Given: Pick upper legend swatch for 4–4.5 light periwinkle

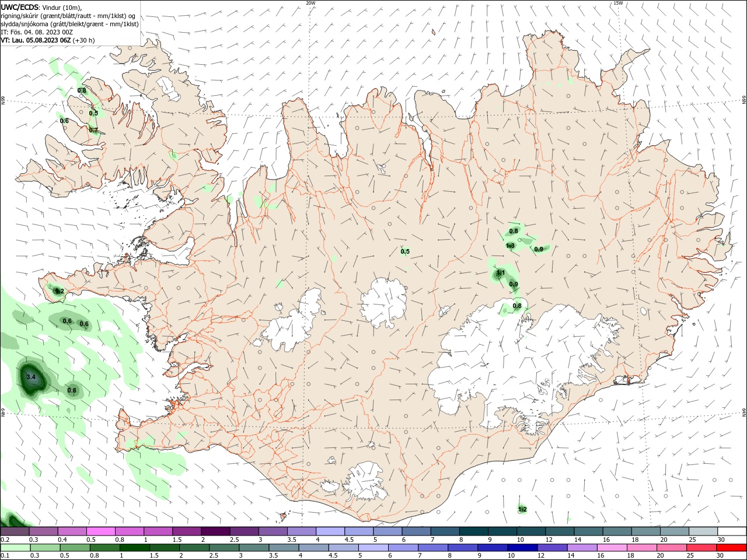Looking at the screenshot, I should (x=330, y=531).
